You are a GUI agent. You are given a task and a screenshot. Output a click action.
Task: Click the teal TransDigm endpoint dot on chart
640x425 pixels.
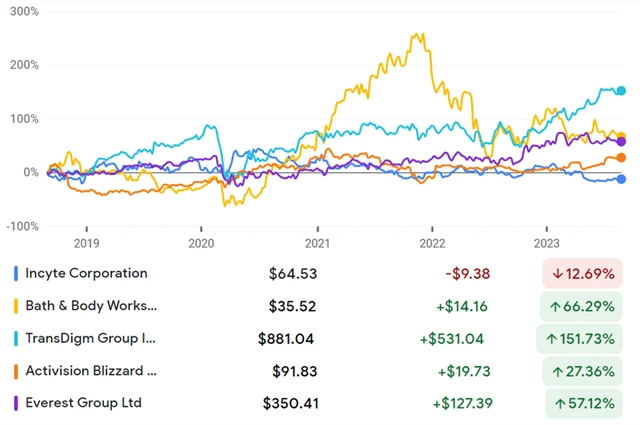coord(621,91)
